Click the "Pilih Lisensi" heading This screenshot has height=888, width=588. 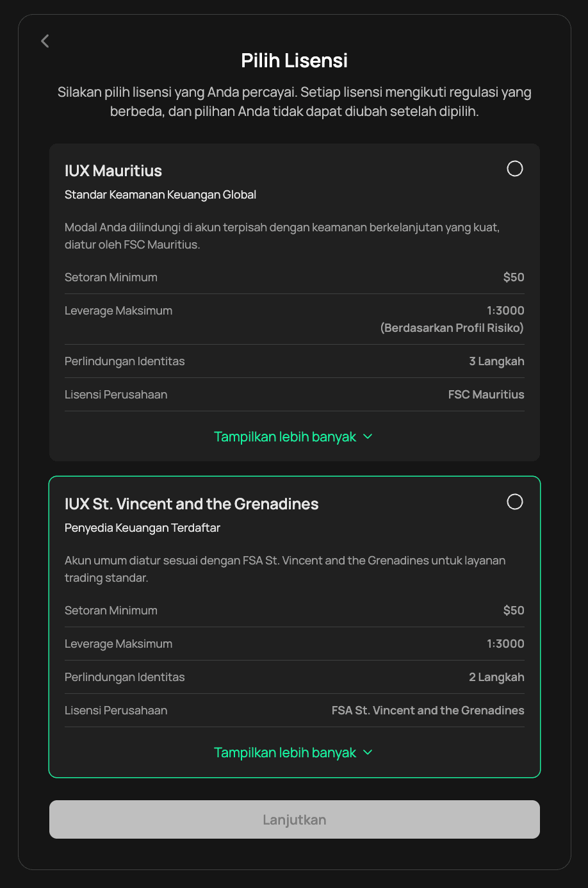tap(295, 61)
